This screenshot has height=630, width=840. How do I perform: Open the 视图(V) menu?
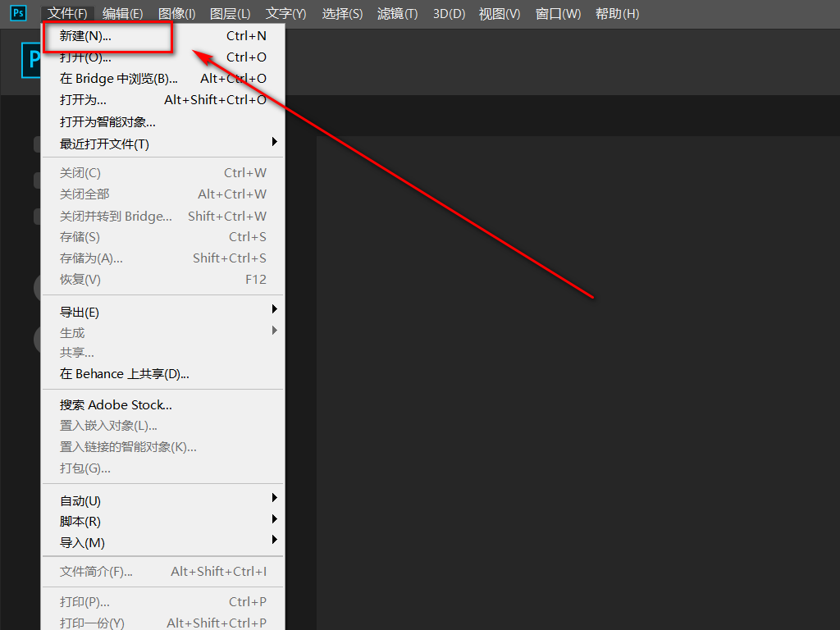(x=500, y=14)
